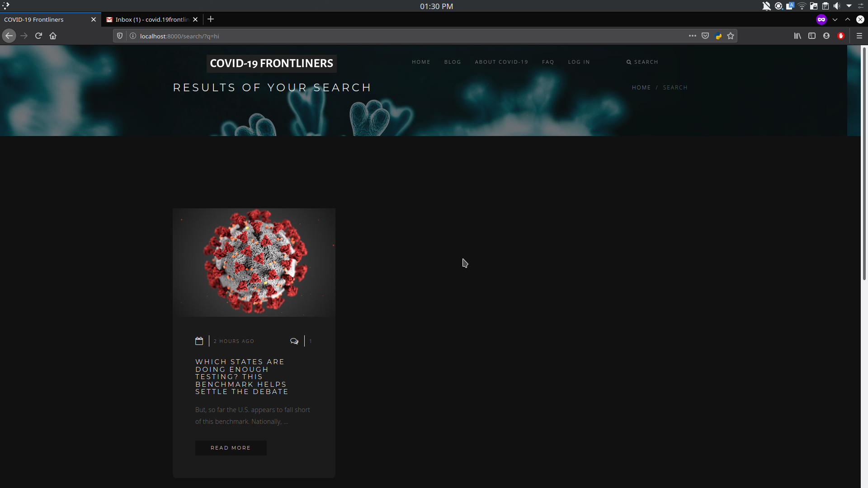Save page to Pocket icon

(x=705, y=36)
